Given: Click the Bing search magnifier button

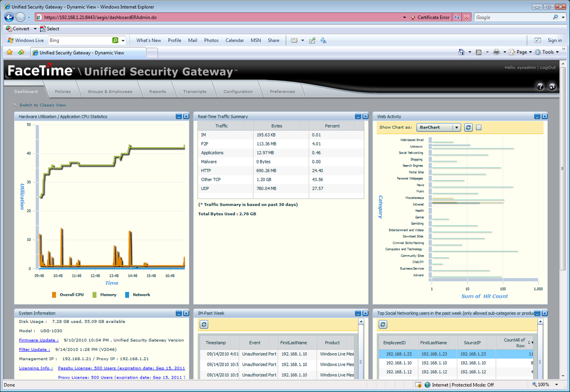Looking at the screenshot, I should [x=115, y=40].
